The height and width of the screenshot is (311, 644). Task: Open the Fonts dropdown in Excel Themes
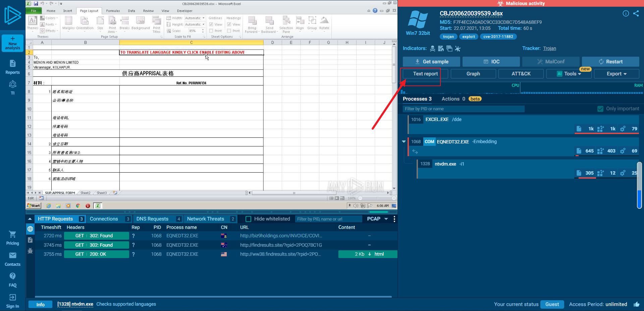[x=49, y=24]
